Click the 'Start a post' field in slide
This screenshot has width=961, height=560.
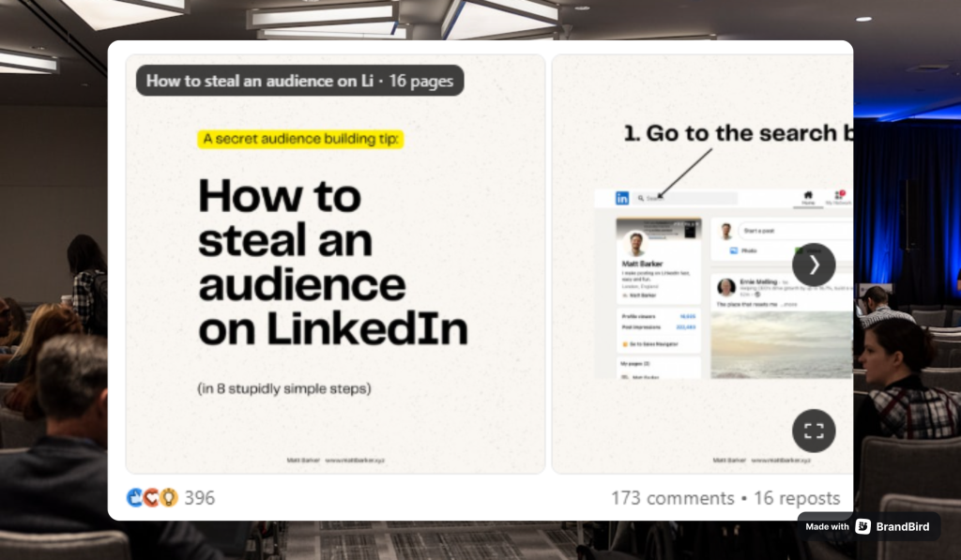pyautogui.click(x=795, y=231)
